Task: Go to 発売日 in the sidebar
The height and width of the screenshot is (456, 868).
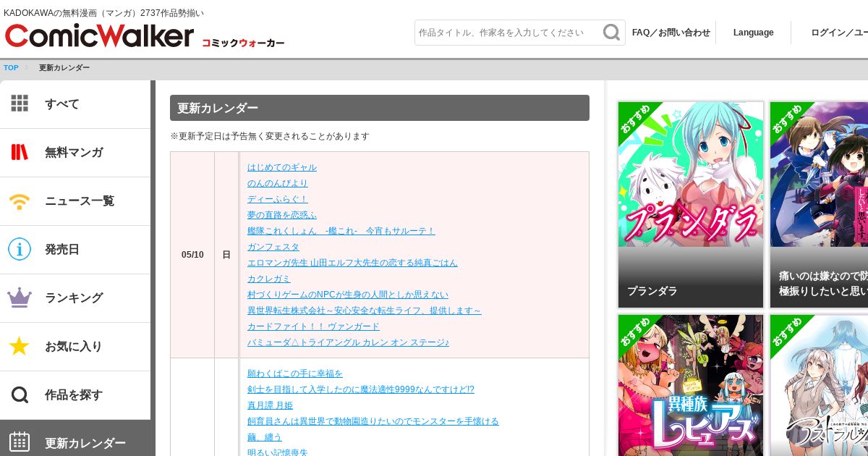Action: click(75, 250)
